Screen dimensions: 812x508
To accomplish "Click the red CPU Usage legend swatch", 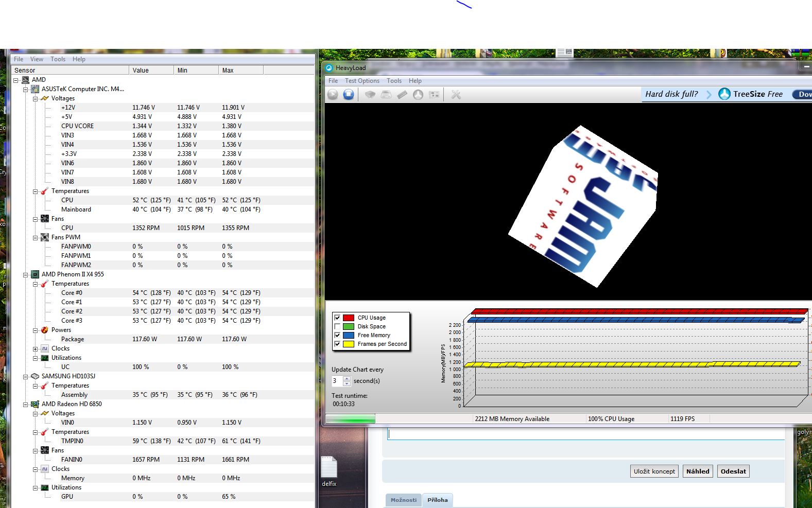I will click(x=349, y=318).
